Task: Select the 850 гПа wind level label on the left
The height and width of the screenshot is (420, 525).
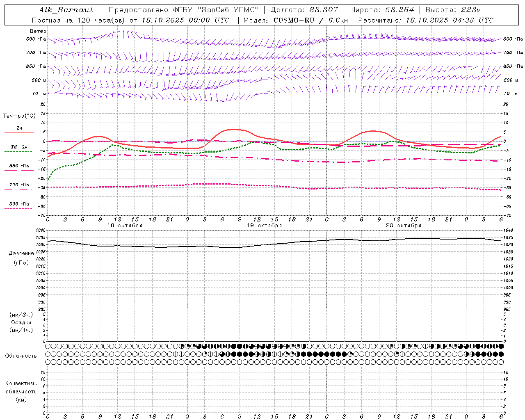Action: click(36, 66)
